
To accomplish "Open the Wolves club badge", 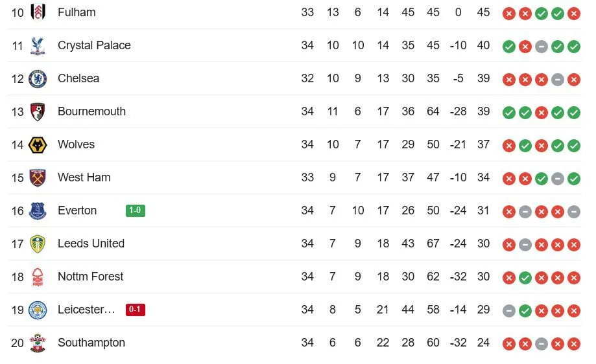I will 38,144.
